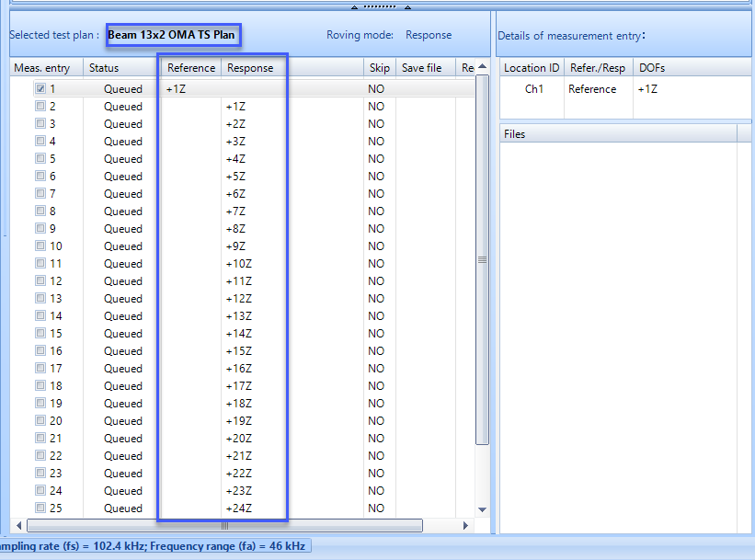Click the Beam 13x2 OMA TS Plan field
The width and height of the screenshot is (755, 560).
(x=173, y=34)
